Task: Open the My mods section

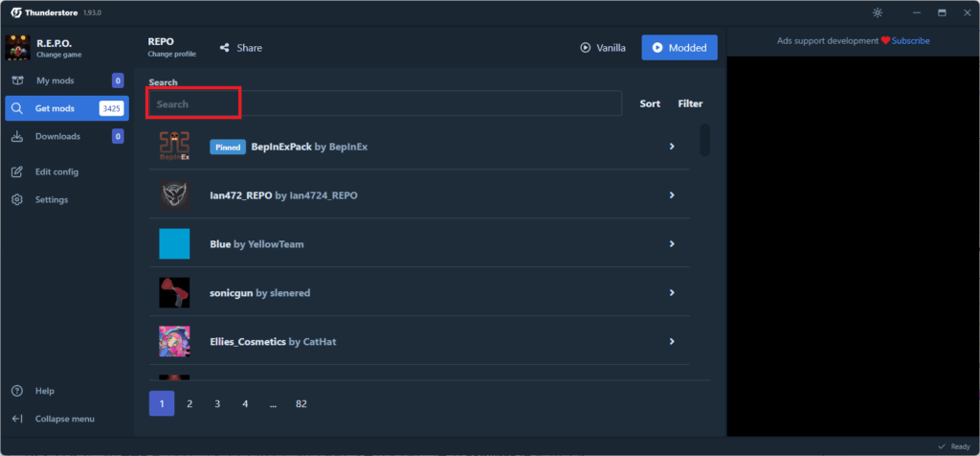Action: (67, 80)
